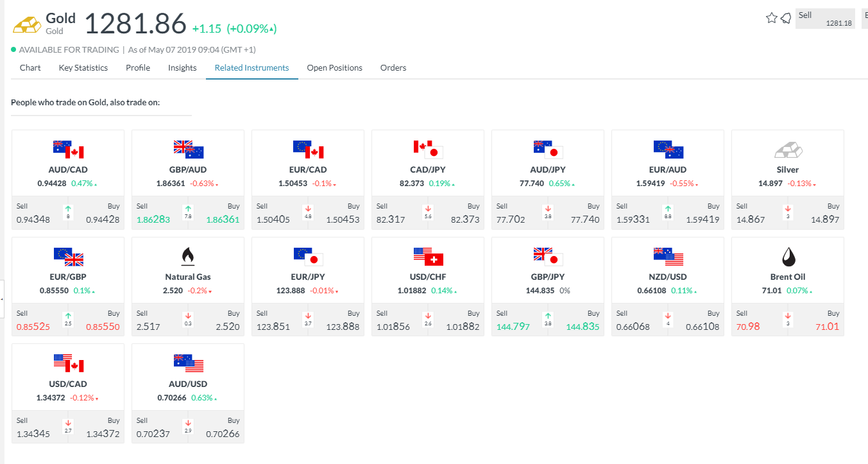Viewport: 868px width, 464px height.
Task: Click the Gold bars logo icon
Action: 27,24
